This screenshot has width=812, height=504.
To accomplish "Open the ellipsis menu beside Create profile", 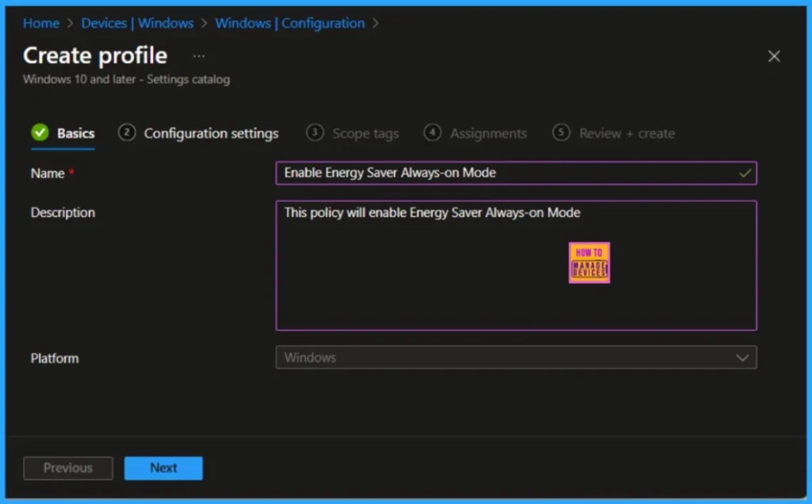I will point(199,56).
